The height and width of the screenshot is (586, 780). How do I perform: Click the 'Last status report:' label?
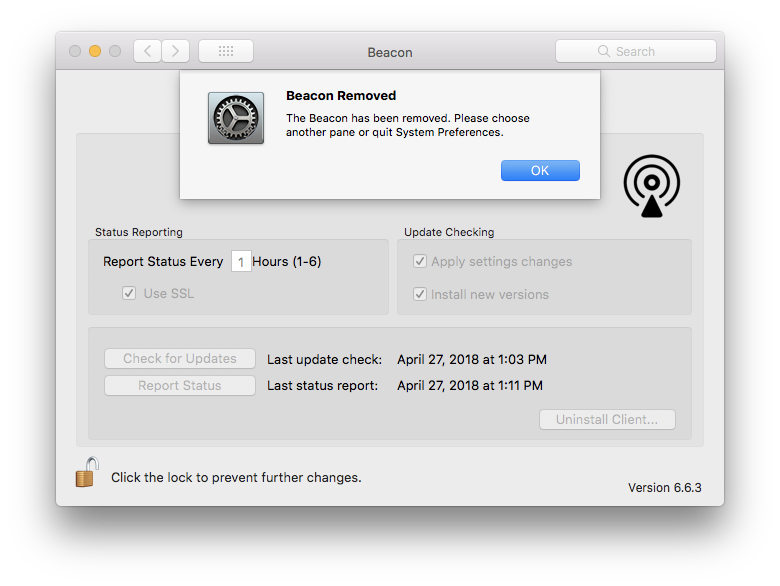(322, 386)
